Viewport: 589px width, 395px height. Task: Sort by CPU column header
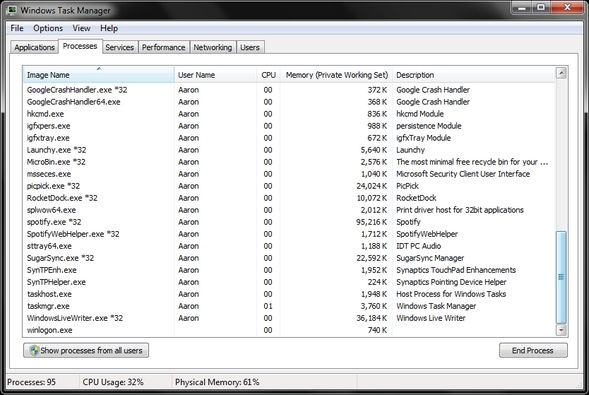click(x=268, y=75)
